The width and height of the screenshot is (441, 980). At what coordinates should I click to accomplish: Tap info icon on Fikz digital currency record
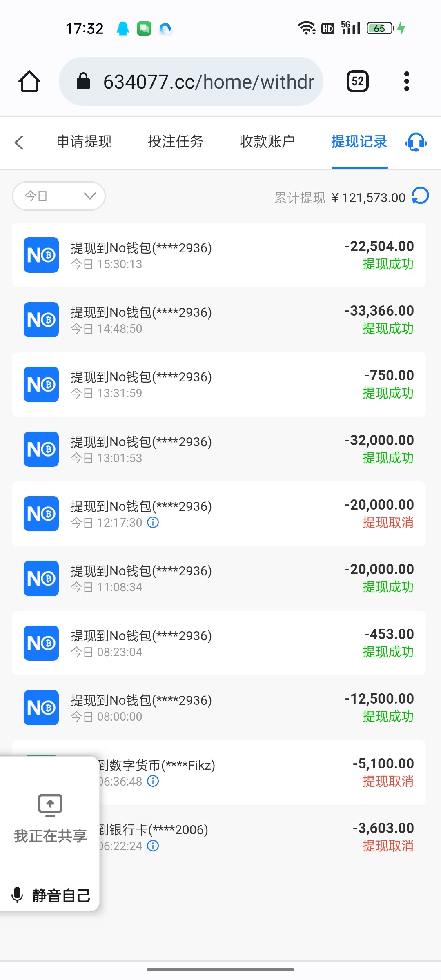[153, 781]
